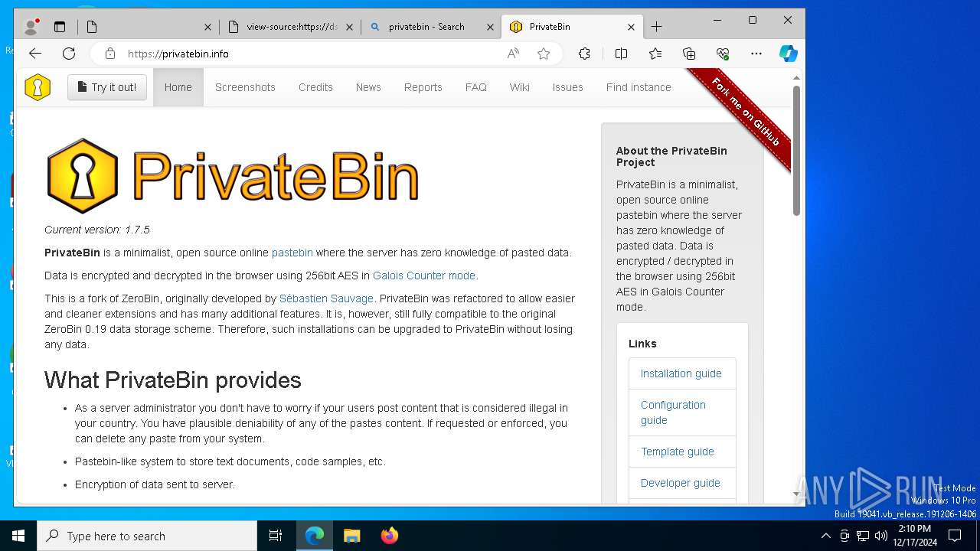
Task: Open File Explorer from the taskbar
Action: point(351,536)
